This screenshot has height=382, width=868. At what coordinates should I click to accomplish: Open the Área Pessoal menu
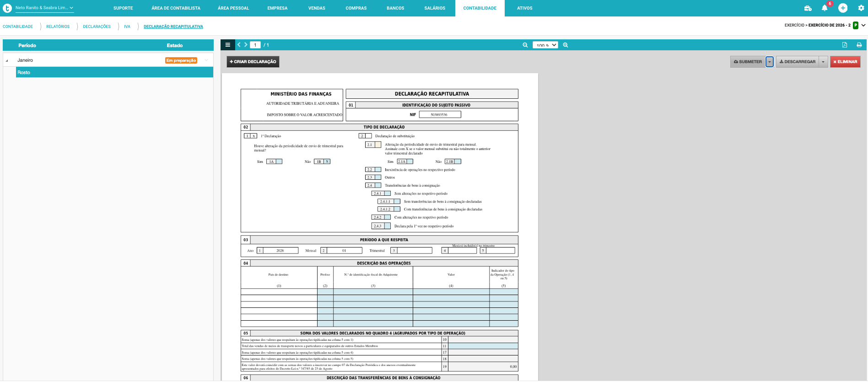pos(233,8)
